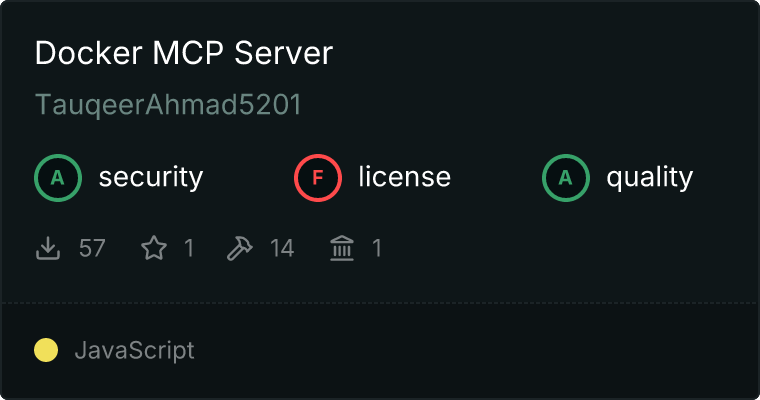Select the JavaScript language label
The width and height of the screenshot is (760, 400).
point(135,351)
